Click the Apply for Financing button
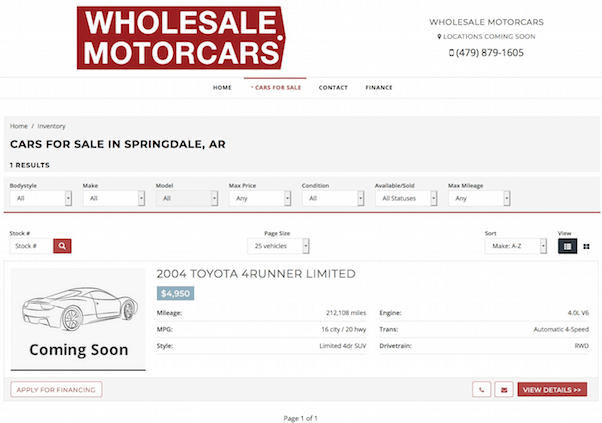 56,389
